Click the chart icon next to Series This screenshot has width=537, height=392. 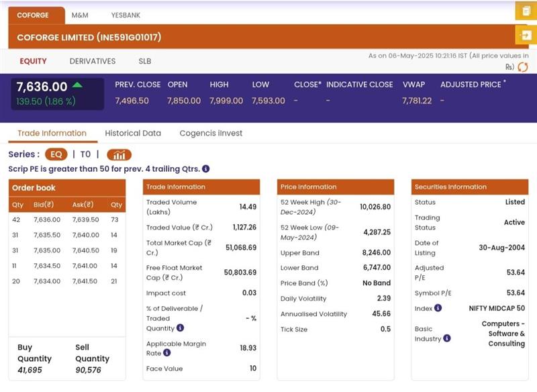pyautogui.click(x=119, y=154)
